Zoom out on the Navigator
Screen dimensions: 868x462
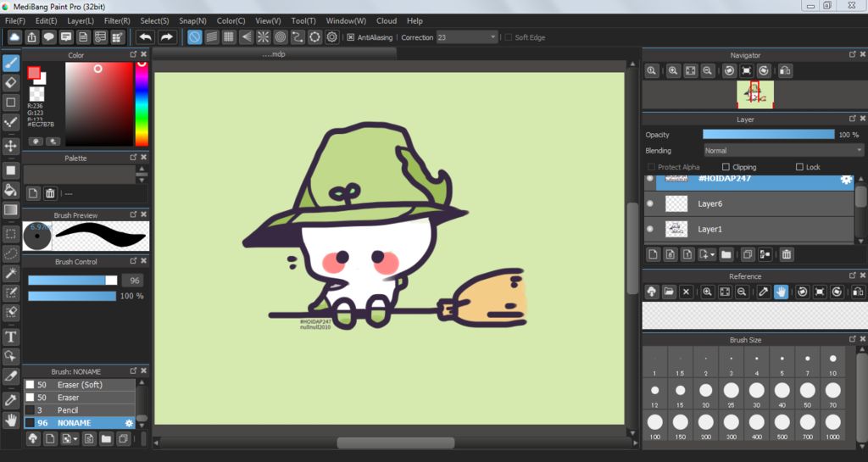(x=708, y=71)
